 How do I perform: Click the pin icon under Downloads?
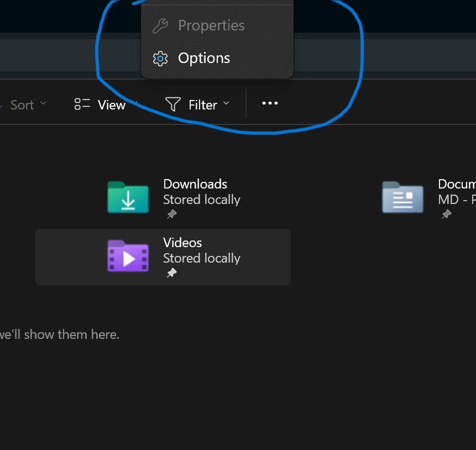(x=172, y=214)
